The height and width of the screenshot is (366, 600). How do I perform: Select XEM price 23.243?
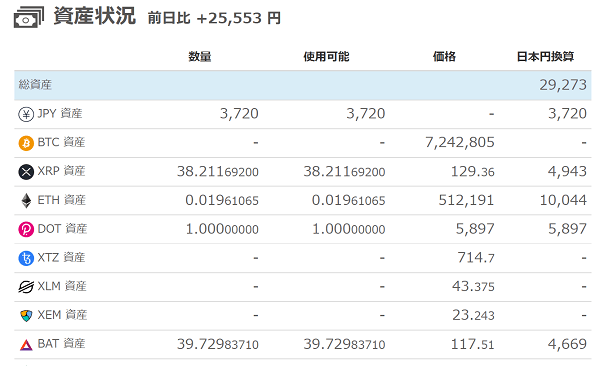pos(473,315)
